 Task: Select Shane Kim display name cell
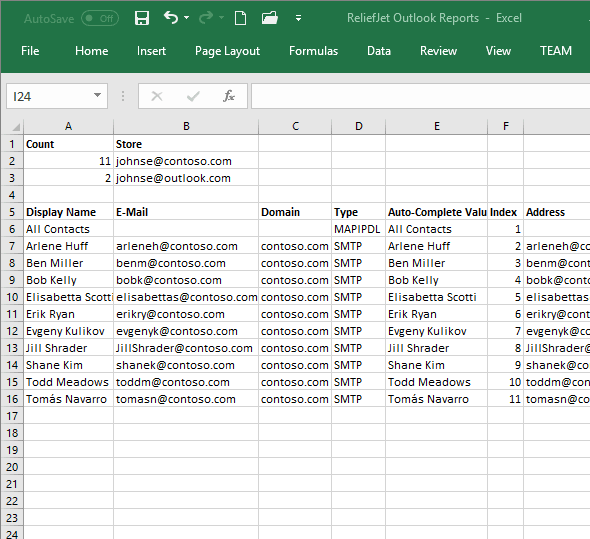tap(68, 365)
